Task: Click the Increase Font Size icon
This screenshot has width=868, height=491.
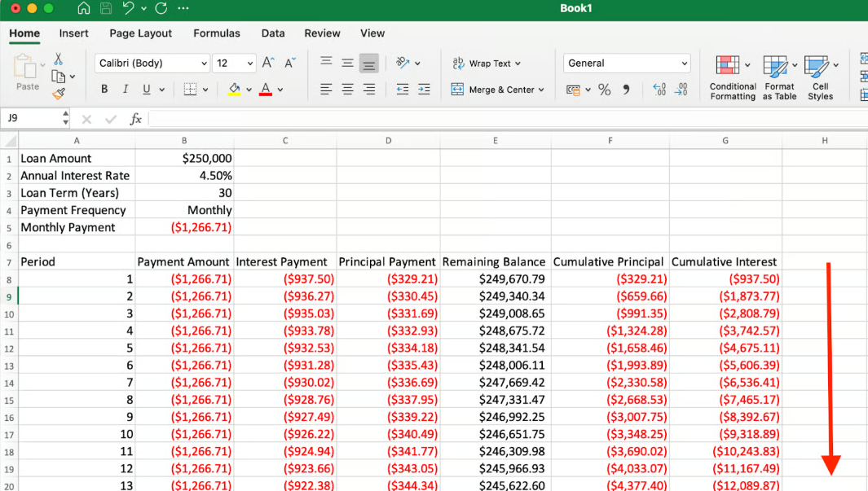Action: click(x=268, y=63)
